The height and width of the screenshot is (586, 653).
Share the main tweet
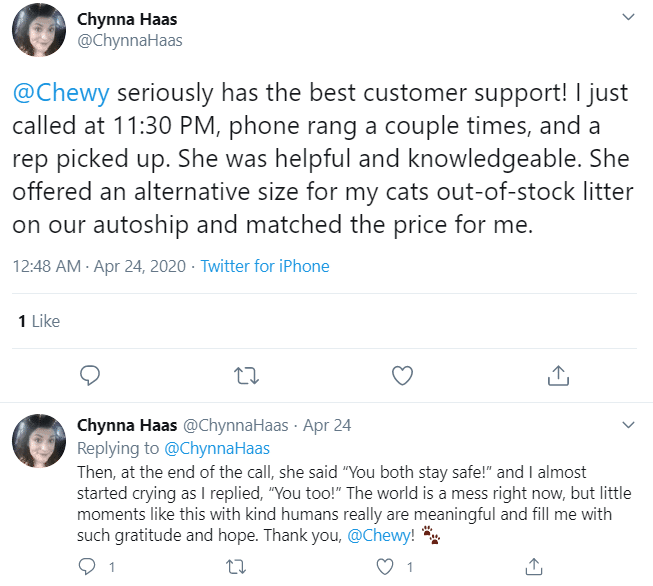tap(559, 376)
